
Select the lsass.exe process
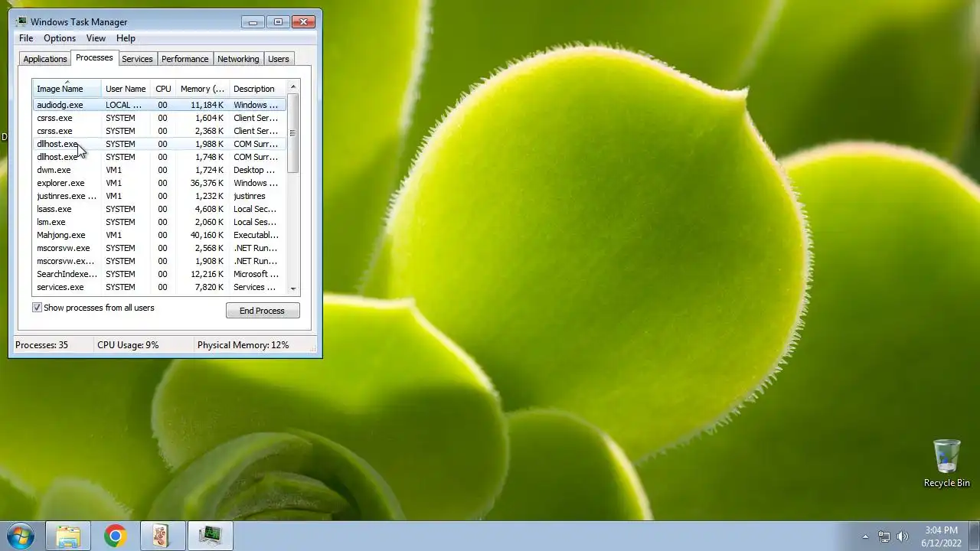159,209
